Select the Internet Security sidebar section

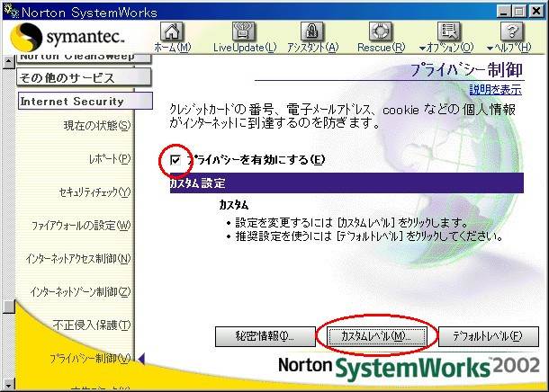85,101
